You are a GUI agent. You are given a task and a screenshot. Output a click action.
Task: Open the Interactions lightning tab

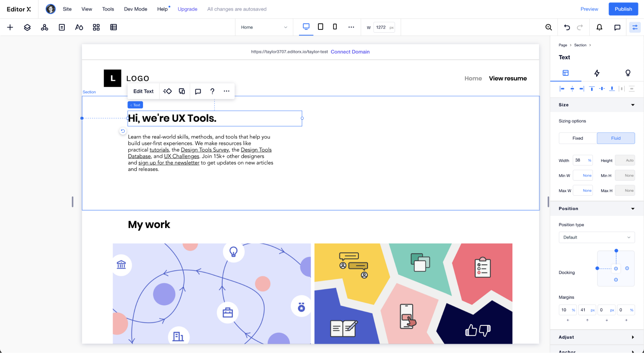[x=597, y=73]
